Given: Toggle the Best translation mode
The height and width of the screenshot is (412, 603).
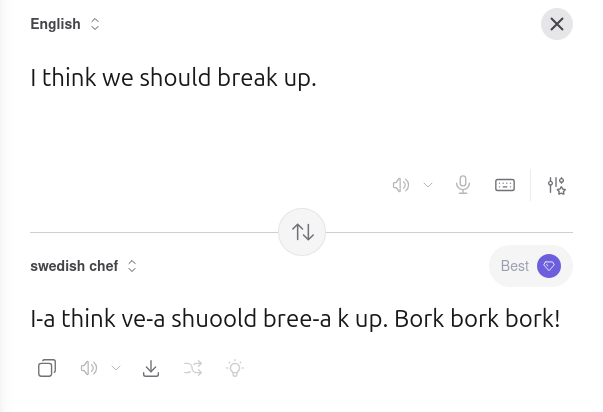Looking at the screenshot, I should 530,266.
